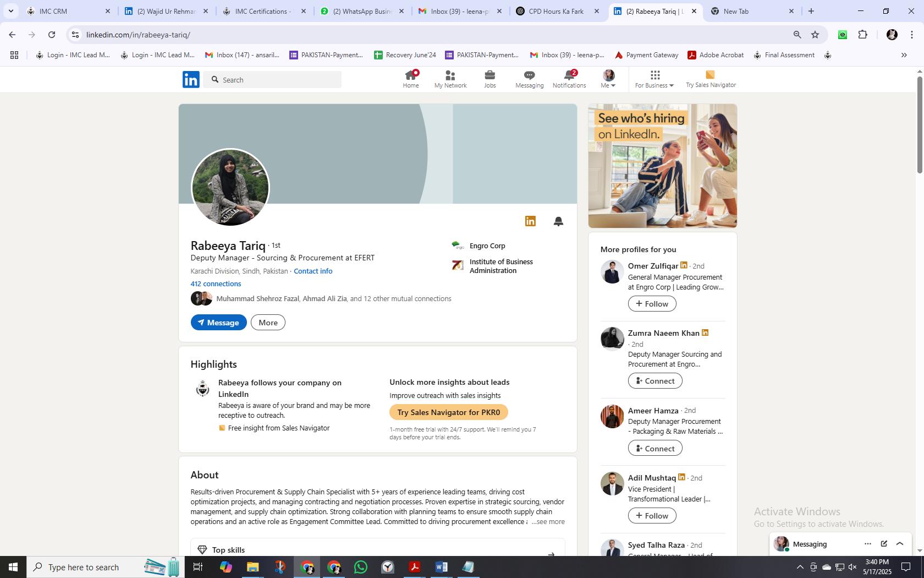This screenshot has height=578, width=924.
Task: Switch to the WhatsApp Business tab
Action: click(x=362, y=11)
